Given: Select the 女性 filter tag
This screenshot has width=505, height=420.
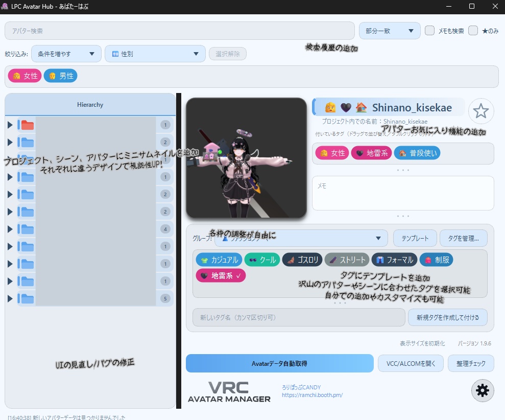Looking at the screenshot, I should click(25, 76).
